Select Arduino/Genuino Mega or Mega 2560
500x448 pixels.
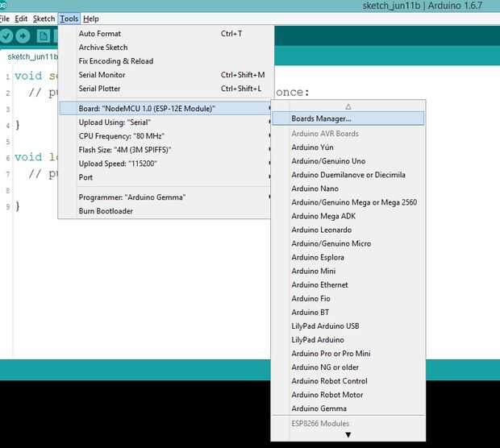click(x=348, y=202)
